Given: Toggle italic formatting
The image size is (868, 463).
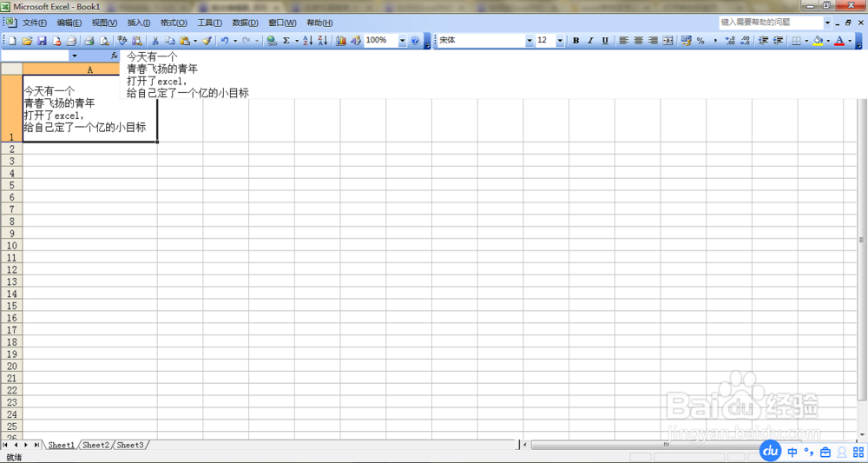Looking at the screenshot, I should click(x=590, y=41).
